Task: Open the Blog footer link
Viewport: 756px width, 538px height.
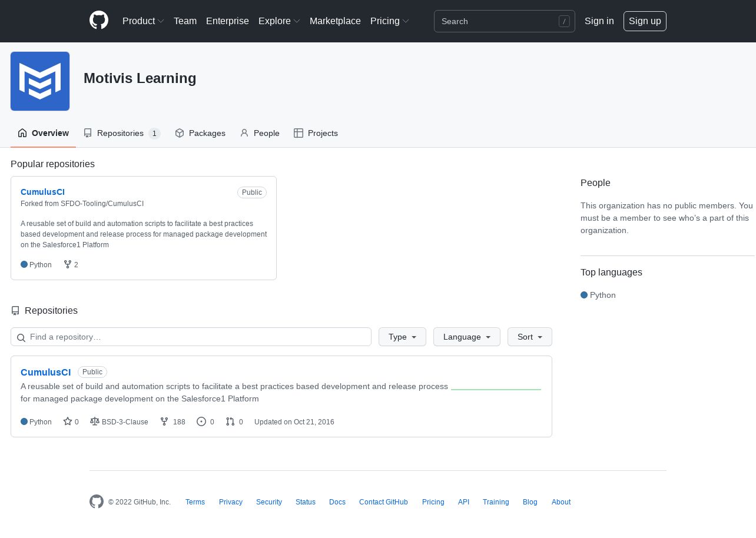Action: pos(530,502)
